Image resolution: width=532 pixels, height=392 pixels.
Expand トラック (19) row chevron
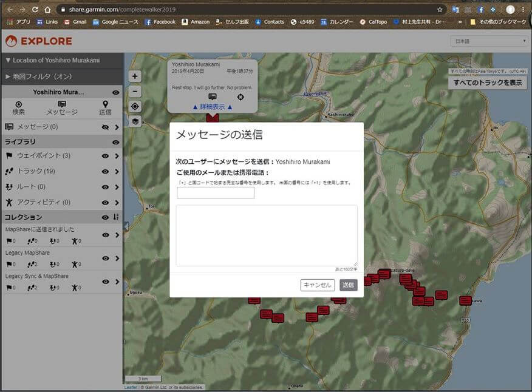pyautogui.click(x=117, y=172)
